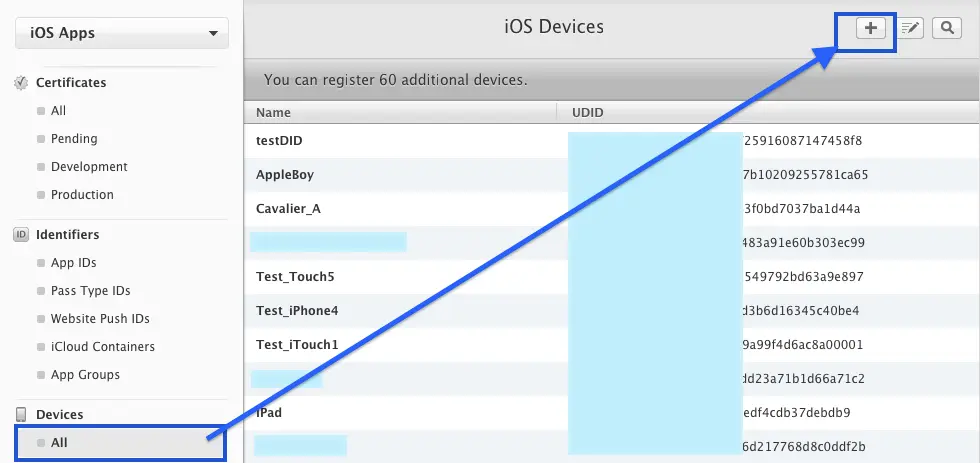
Task: Open Pass Type IDs
Action: click(90, 291)
